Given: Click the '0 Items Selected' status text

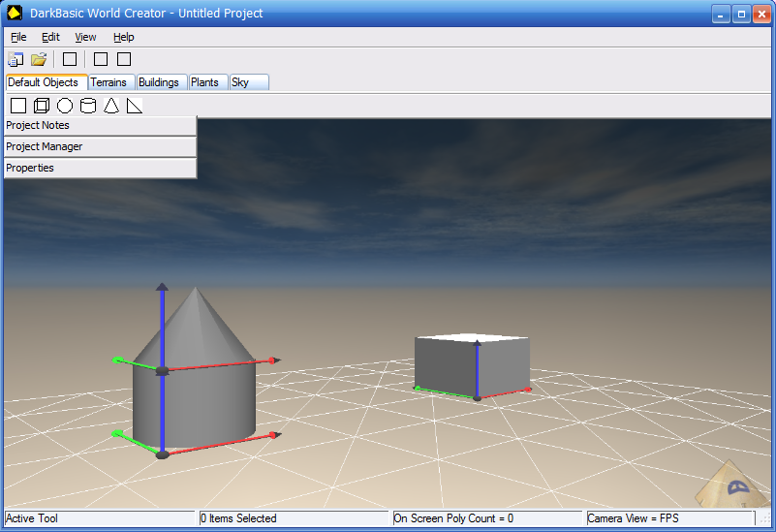Looking at the screenshot, I should 238,518.
